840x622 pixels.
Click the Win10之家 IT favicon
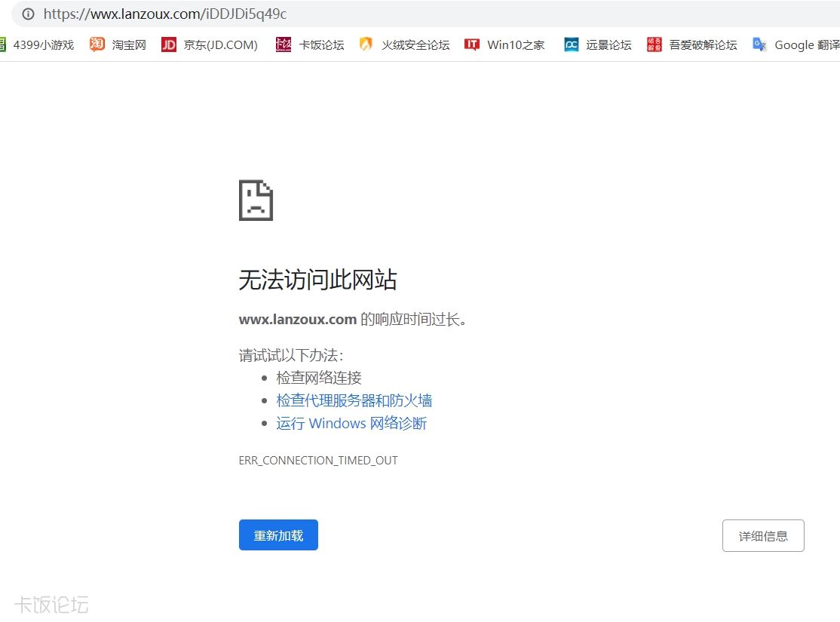[472, 44]
